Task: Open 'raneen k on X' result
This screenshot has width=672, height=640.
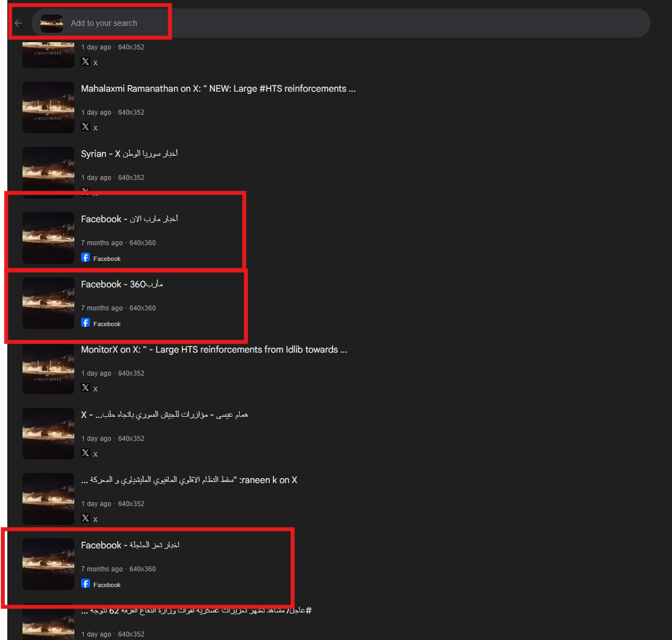Action: 189,480
